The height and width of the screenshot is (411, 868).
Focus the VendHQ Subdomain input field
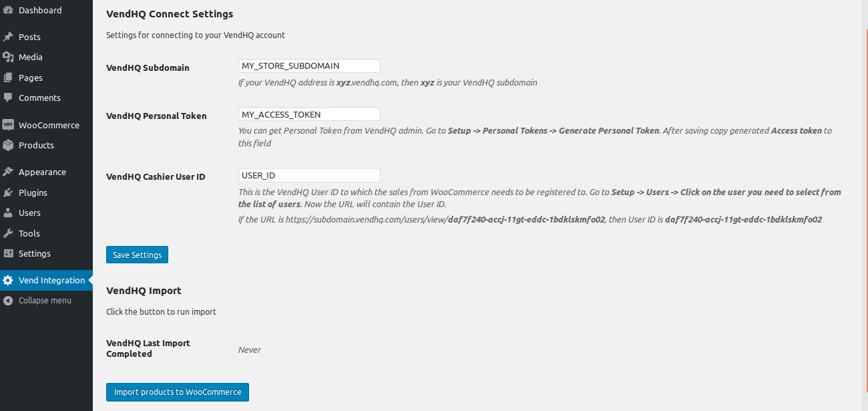[x=309, y=65]
